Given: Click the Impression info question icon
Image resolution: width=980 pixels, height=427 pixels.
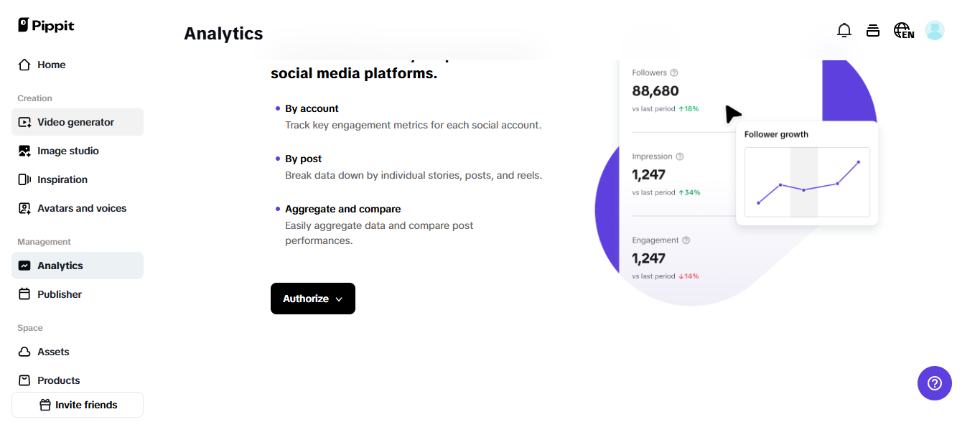Looking at the screenshot, I should [x=680, y=156].
